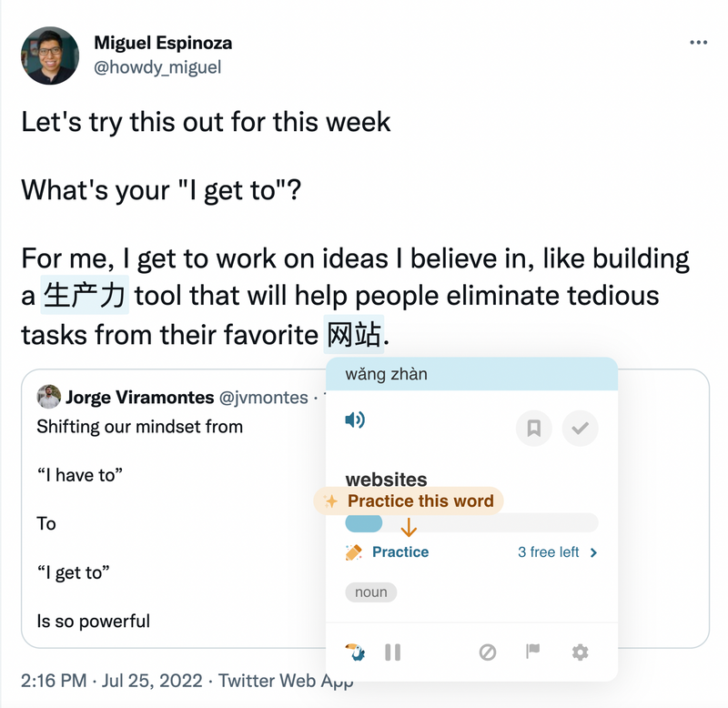The width and height of the screenshot is (728, 708).
Task: Play the word pronunciation speaker icon
Action: point(355,420)
